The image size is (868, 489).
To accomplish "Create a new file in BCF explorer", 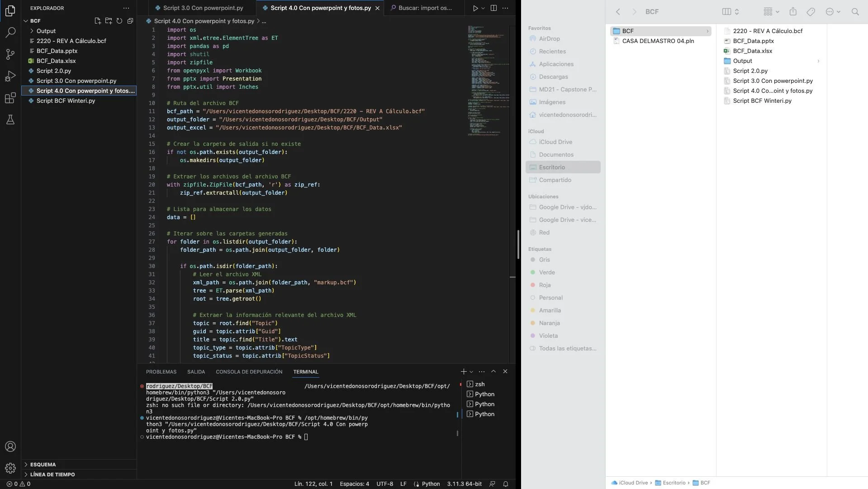I will tap(98, 21).
